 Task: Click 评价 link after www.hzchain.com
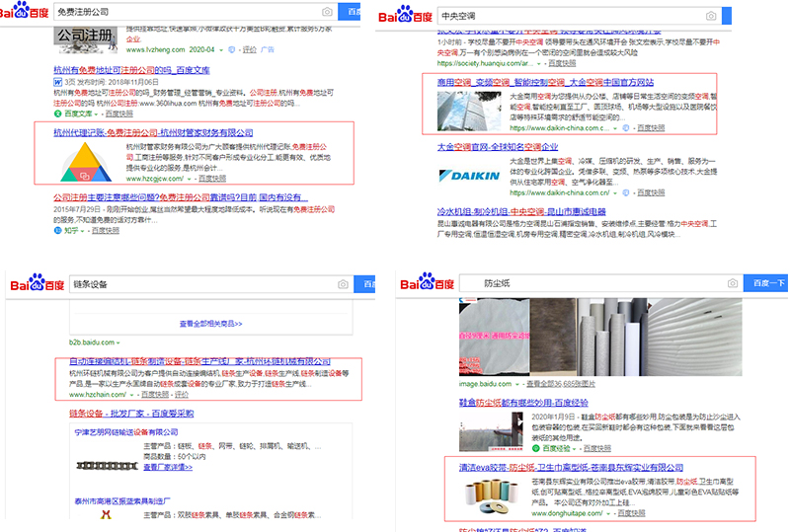pos(182,395)
